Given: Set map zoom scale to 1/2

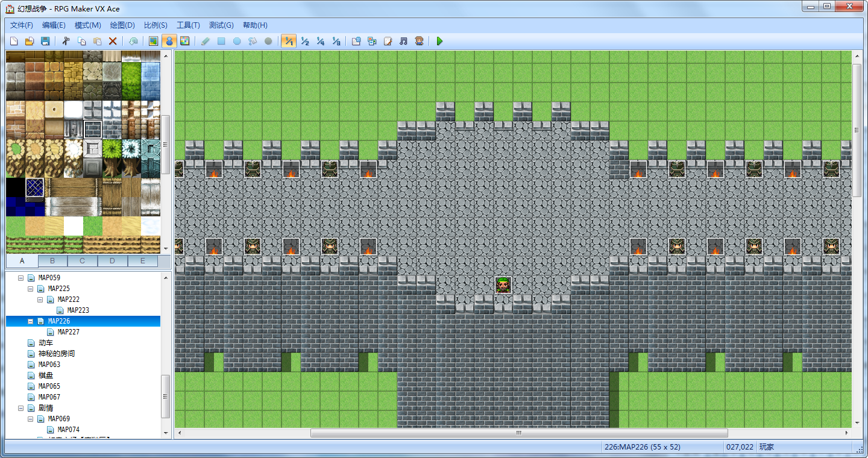Looking at the screenshot, I should (305, 41).
